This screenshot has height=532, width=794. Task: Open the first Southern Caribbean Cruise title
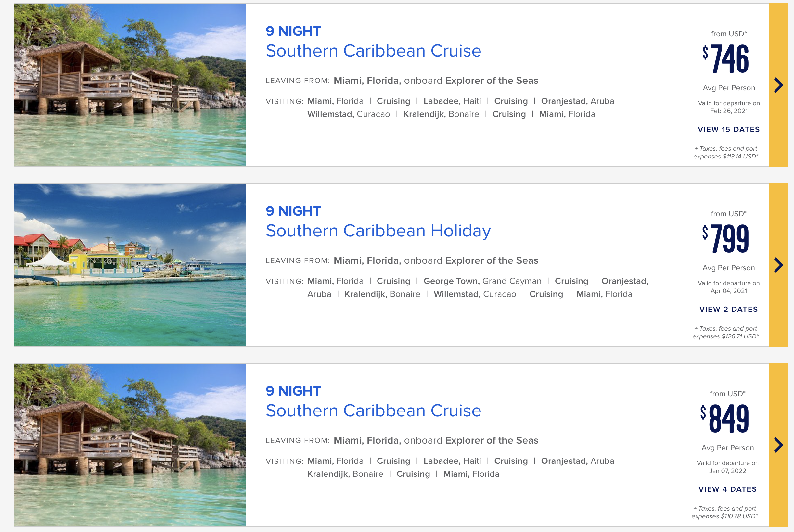[x=373, y=51]
